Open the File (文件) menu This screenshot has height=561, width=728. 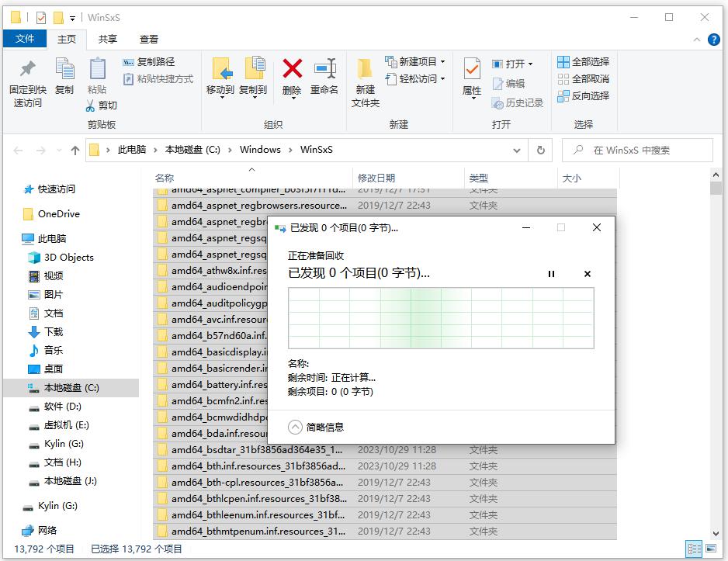pos(25,39)
